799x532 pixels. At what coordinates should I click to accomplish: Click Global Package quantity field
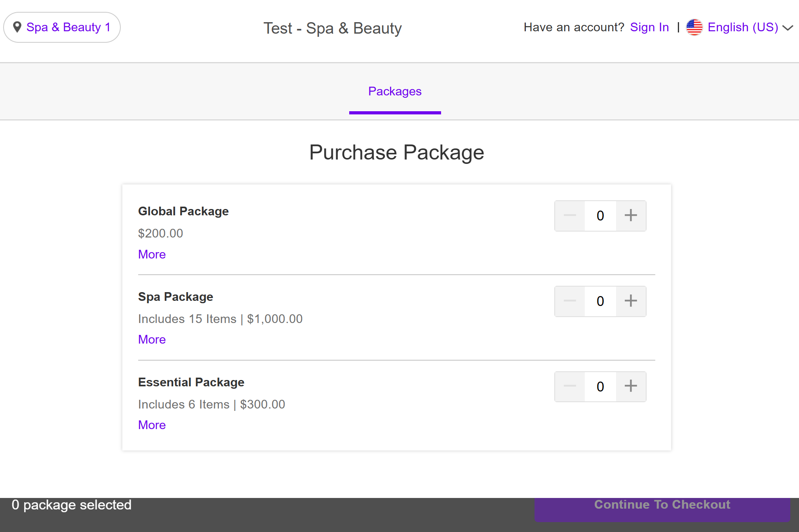600,216
